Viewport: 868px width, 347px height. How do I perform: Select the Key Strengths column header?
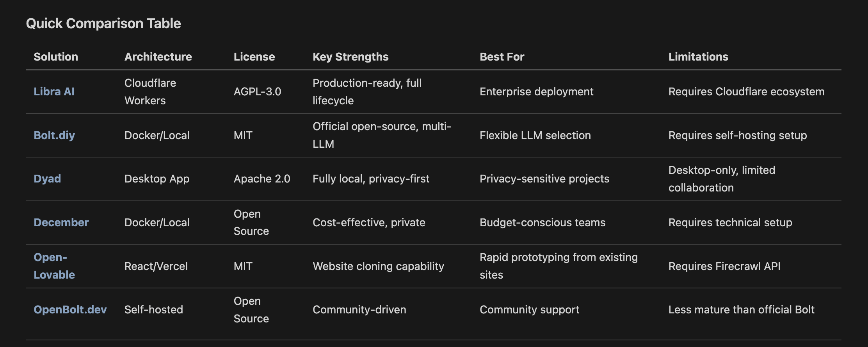pos(350,57)
